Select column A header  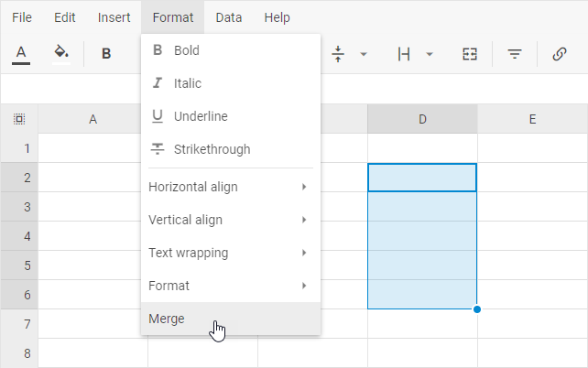[x=93, y=119]
